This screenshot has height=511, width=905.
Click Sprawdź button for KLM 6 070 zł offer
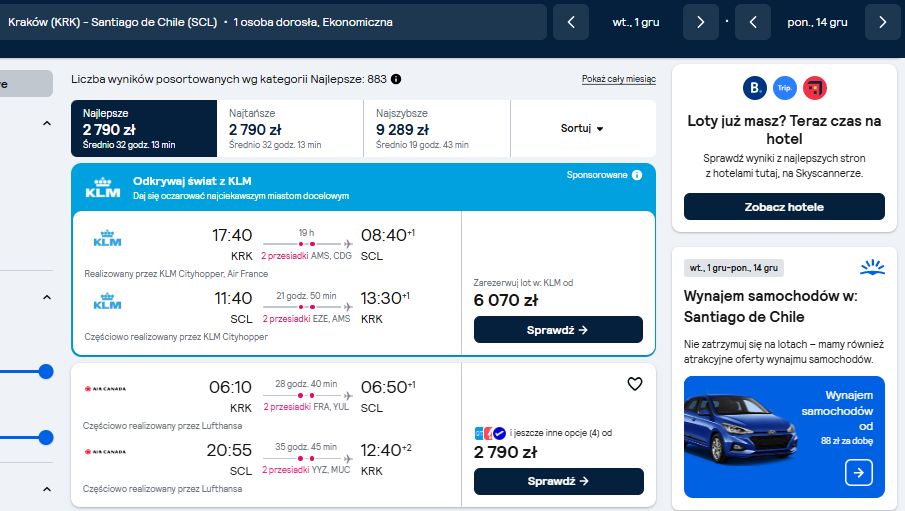pyautogui.click(x=558, y=330)
